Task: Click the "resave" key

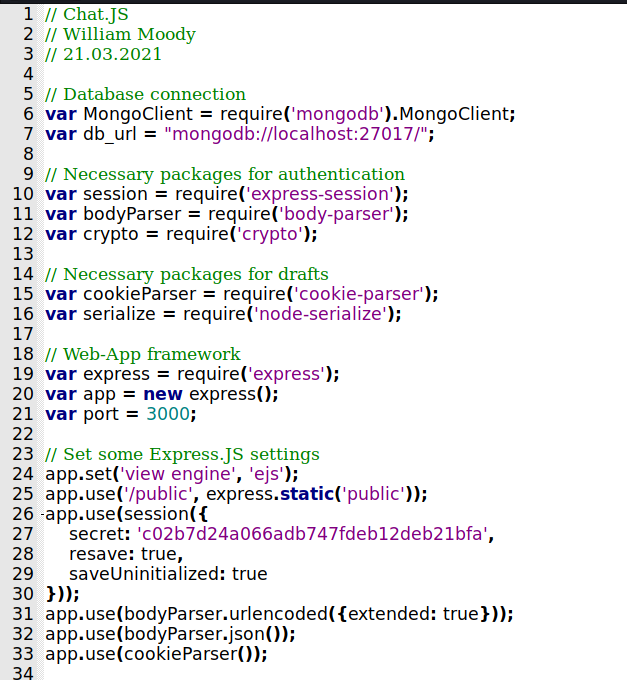Action: [98, 554]
